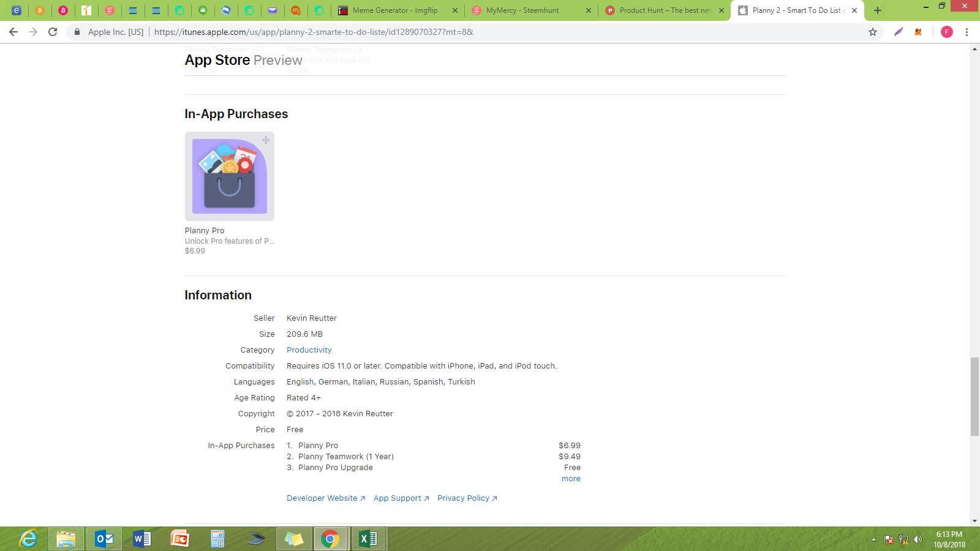980x551 pixels.
Task: Close the Product Hunt tab
Action: [x=722, y=10]
